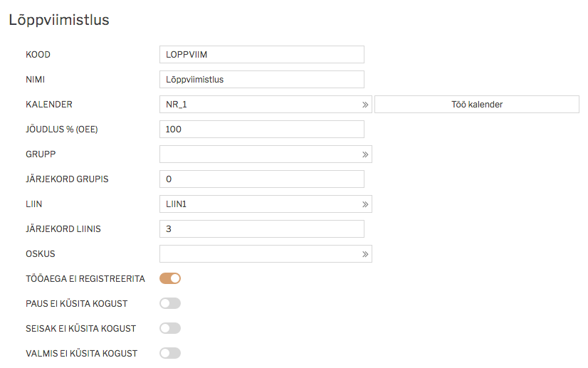Screen dimensions: 588x368
Task: Click the KOOD field containing LOPPVIIM
Action: (x=262, y=54)
